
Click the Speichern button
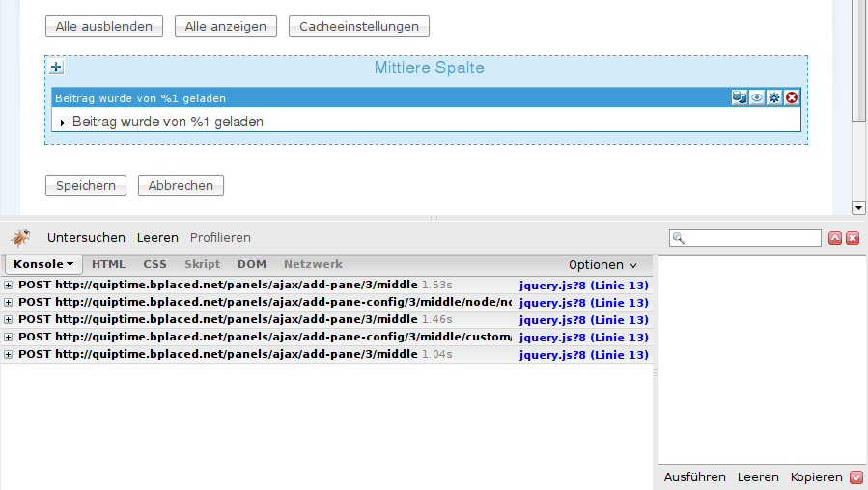pos(86,186)
